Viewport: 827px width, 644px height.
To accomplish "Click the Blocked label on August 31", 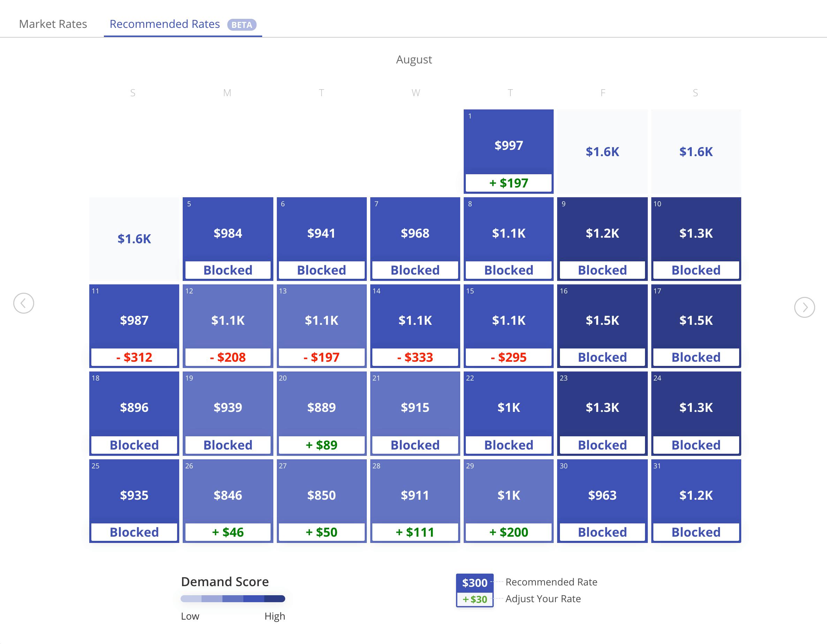I will [696, 532].
